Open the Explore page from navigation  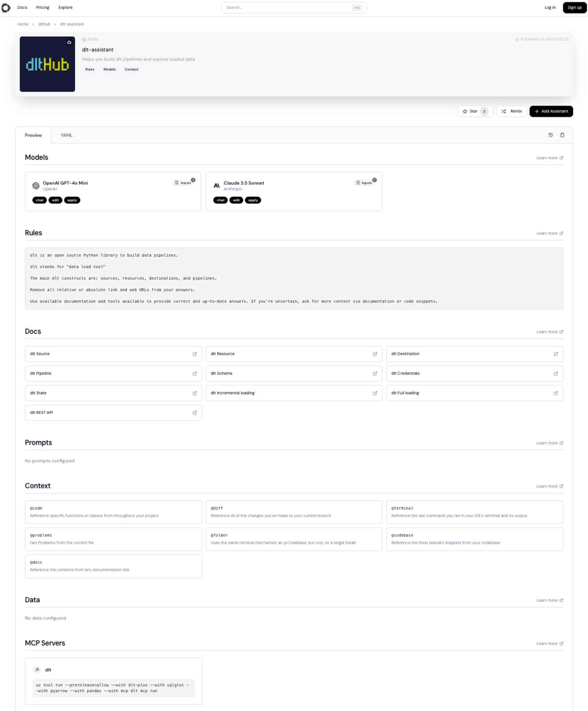pyautogui.click(x=65, y=7)
